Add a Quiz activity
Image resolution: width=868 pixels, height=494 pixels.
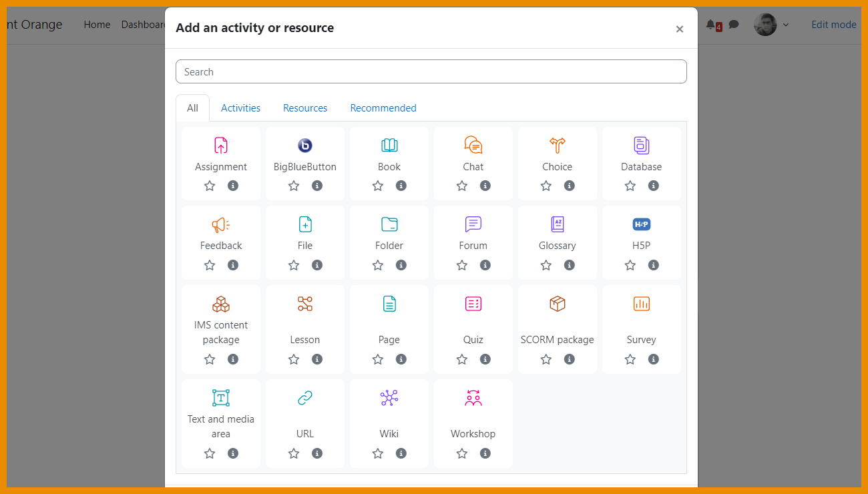click(x=473, y=304)
